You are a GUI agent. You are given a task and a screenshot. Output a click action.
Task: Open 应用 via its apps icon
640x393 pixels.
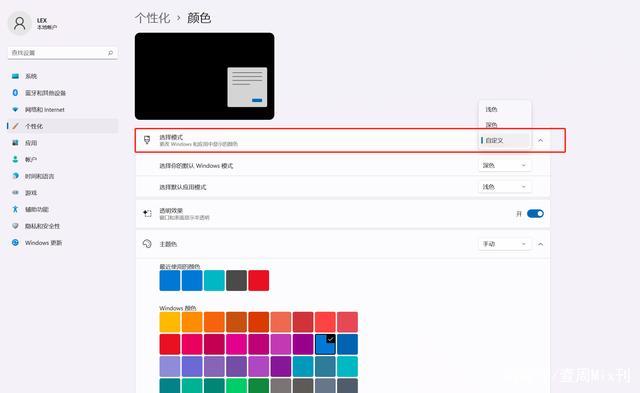click(x=15, y=143)
